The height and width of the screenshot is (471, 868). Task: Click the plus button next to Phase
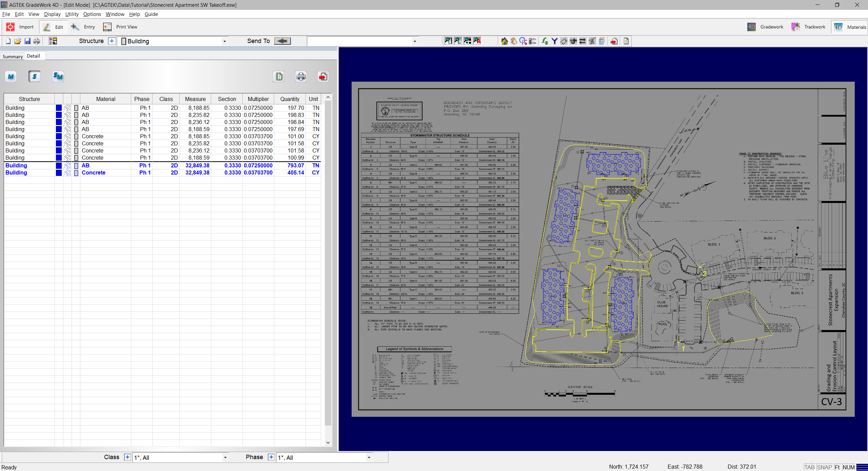(271, 457)
